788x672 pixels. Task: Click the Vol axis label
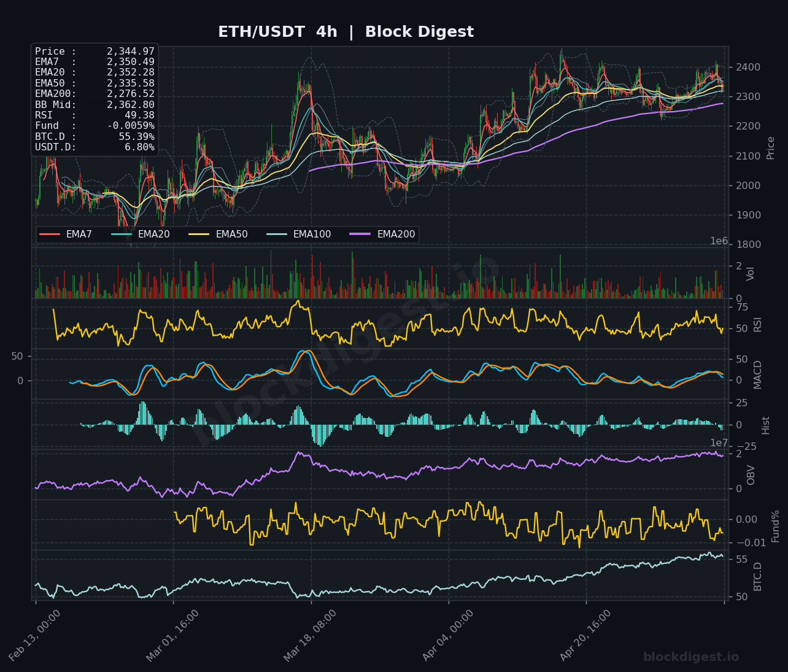point(751,274)
